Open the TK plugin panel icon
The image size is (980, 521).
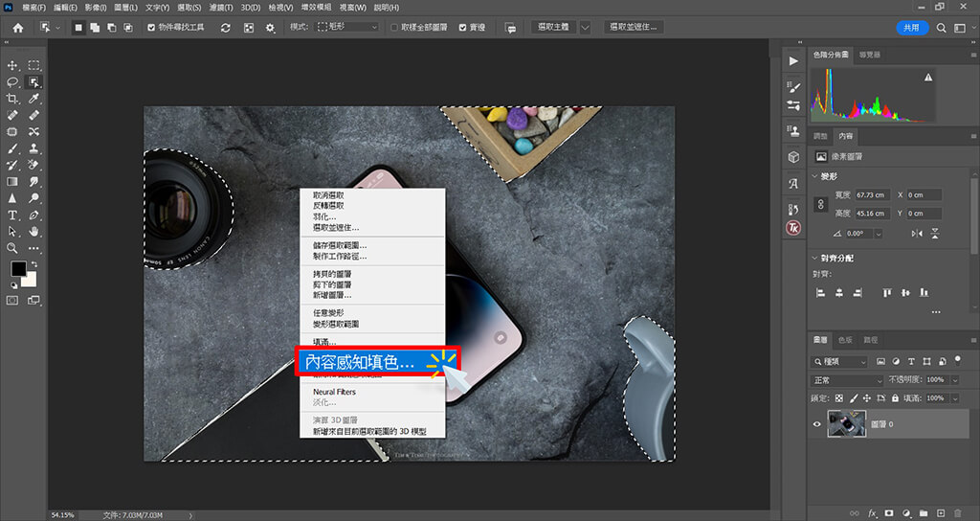pos(793,228)
